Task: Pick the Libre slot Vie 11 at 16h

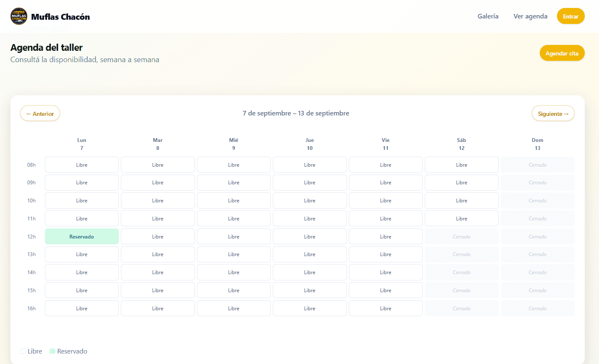Action: tap(386, 309)
